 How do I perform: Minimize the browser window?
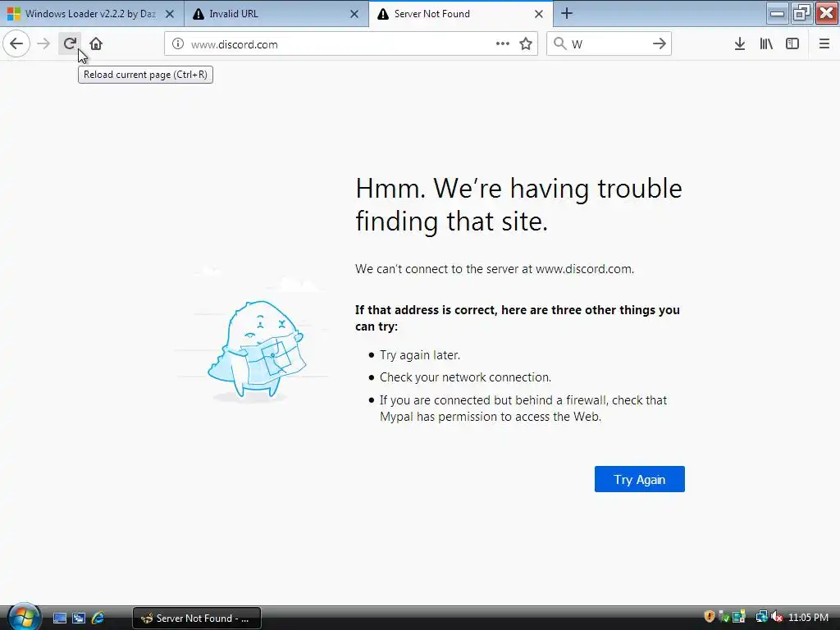pyautogui.click(x=777, y=12)
